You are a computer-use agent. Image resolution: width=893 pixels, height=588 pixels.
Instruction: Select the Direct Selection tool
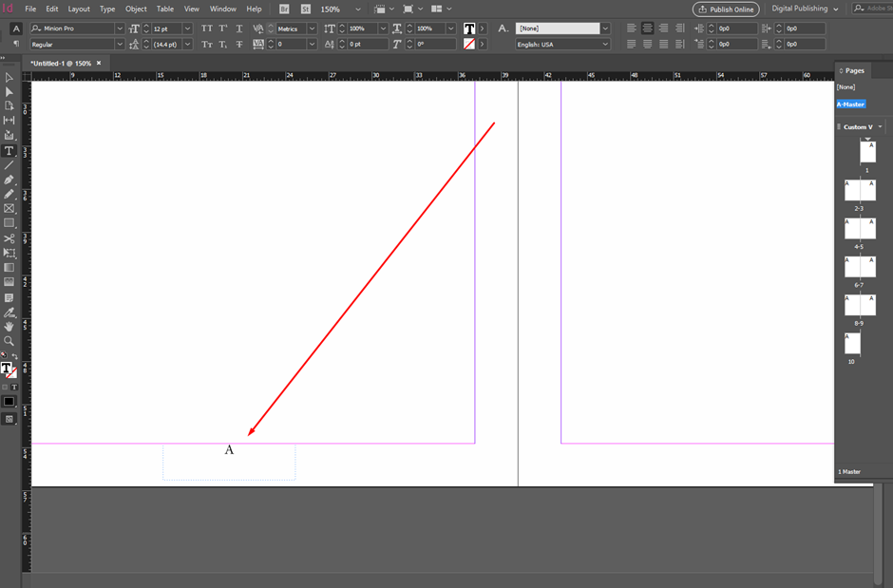point(9,91)
